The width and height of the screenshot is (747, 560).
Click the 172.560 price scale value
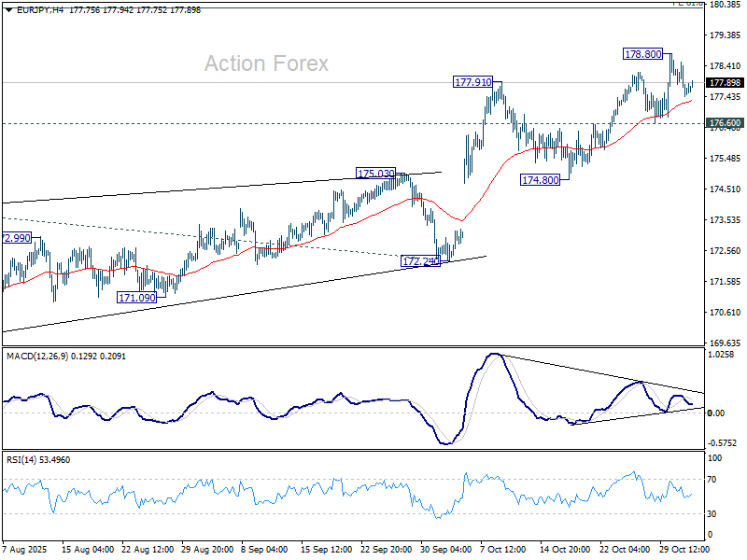[726, 250]
